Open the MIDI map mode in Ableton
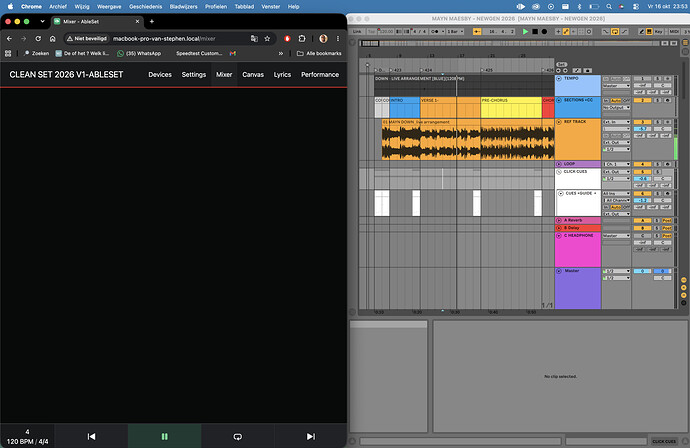 (x=674, y=32)
